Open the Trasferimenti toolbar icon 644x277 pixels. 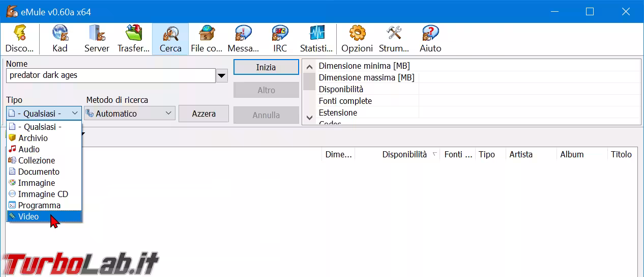click(134, 34)
